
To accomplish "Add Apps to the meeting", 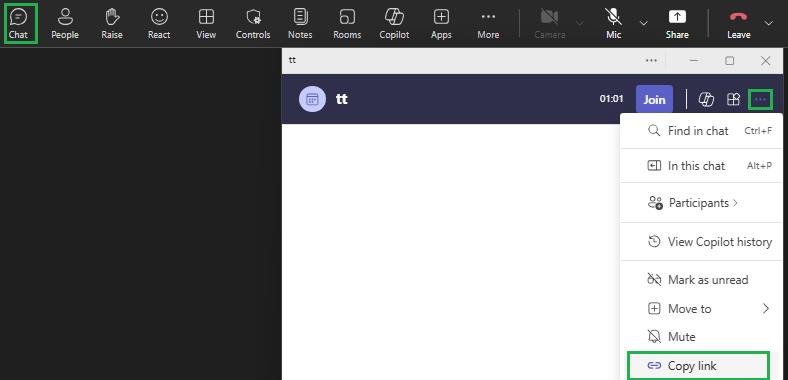I will (441, 24).
